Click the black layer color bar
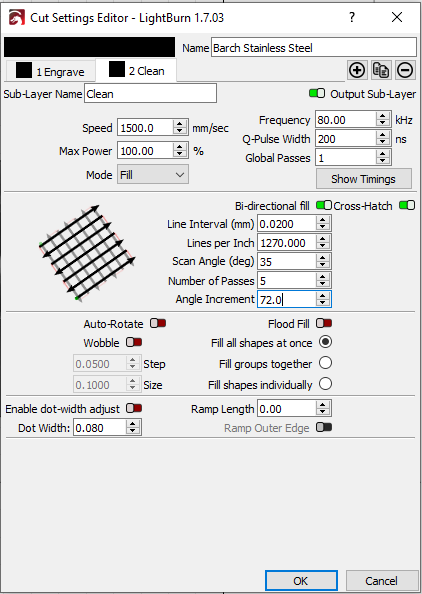 [89, 47]
